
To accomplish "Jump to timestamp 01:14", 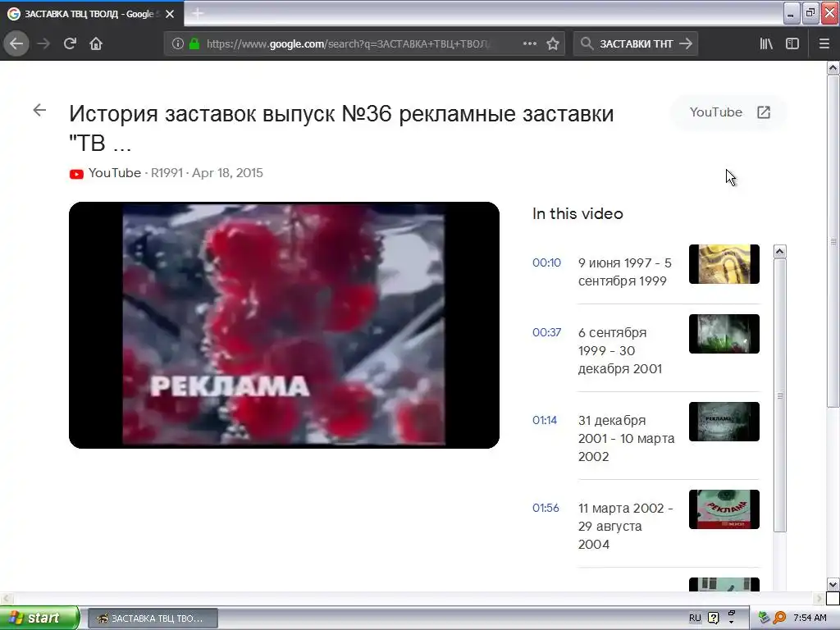I will tap(545, 420).
